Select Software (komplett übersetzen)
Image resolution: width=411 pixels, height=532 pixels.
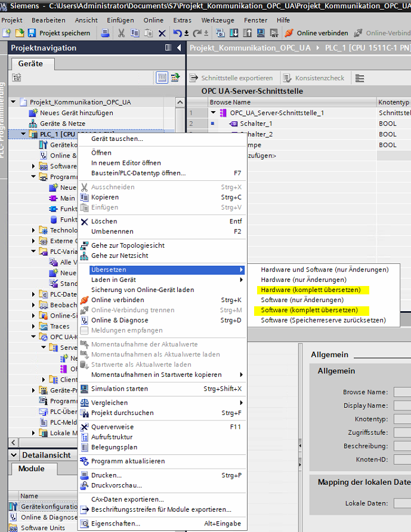(x=310, y=310)
